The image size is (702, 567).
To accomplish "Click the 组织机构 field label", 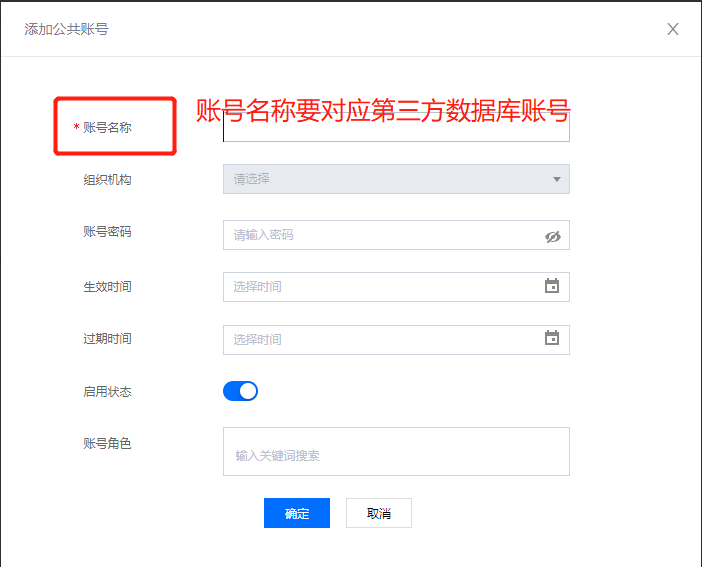I will (107, 180).
